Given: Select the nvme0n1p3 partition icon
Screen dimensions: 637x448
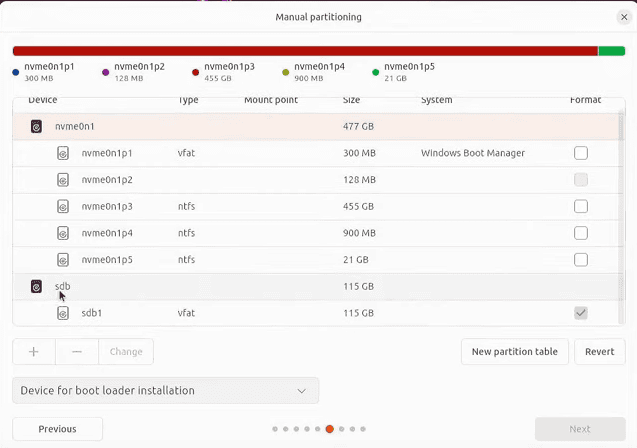Looking at the screenshot, I should click(x=63, y=206).
